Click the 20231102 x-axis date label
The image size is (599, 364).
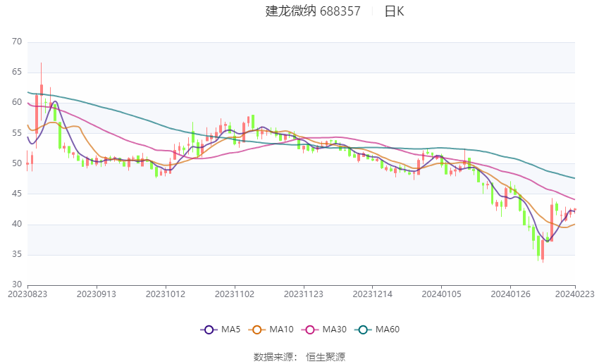click(235, 294)
